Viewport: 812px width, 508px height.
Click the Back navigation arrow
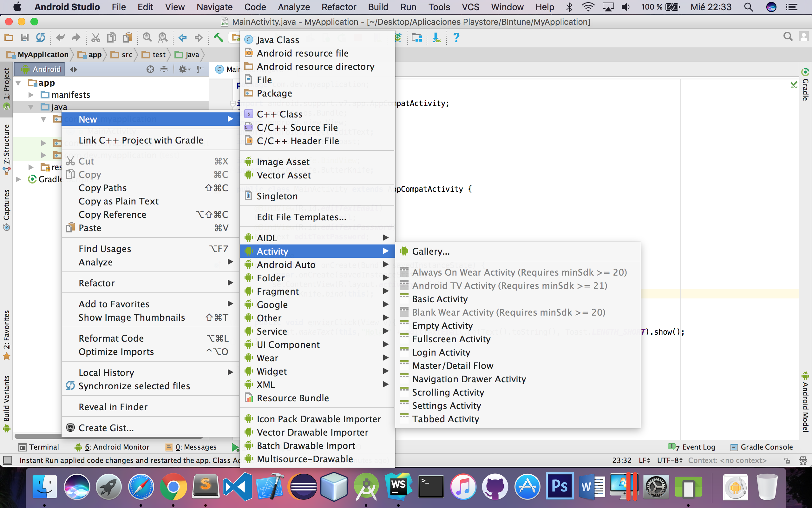(x=182, y=37)
